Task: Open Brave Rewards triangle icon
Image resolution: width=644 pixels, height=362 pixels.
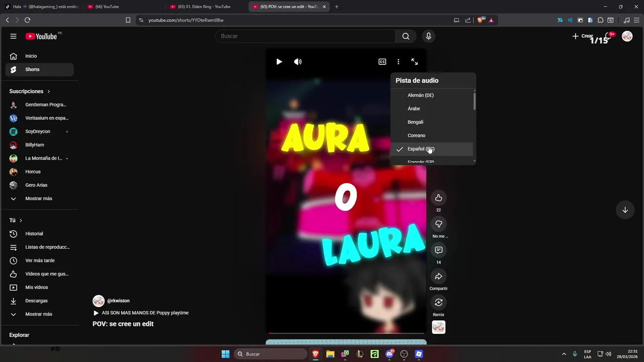Action: point(491,20)
